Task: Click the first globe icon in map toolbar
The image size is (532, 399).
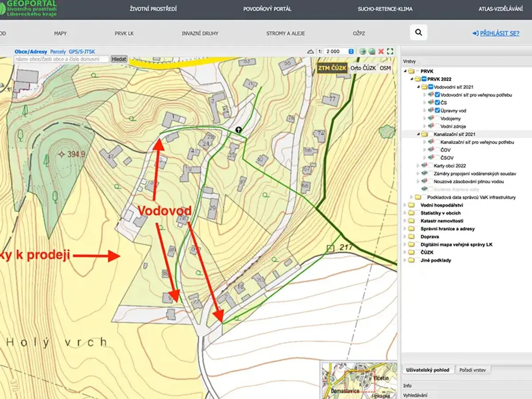Action: click(x=363, y=51)
